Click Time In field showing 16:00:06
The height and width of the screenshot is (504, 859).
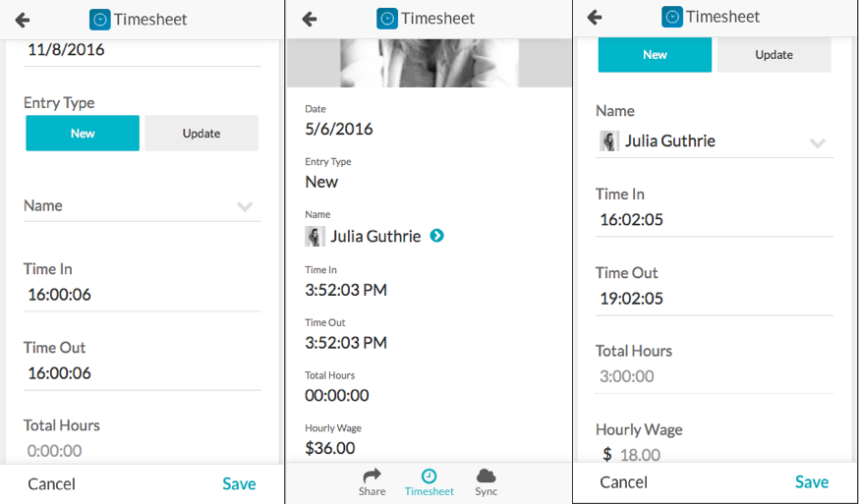click(142, 295)
